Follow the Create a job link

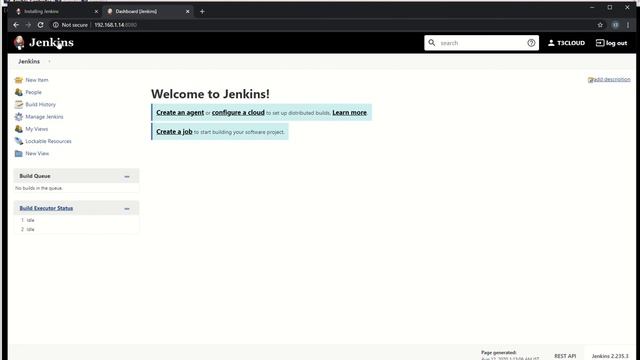tap(174, 131)
